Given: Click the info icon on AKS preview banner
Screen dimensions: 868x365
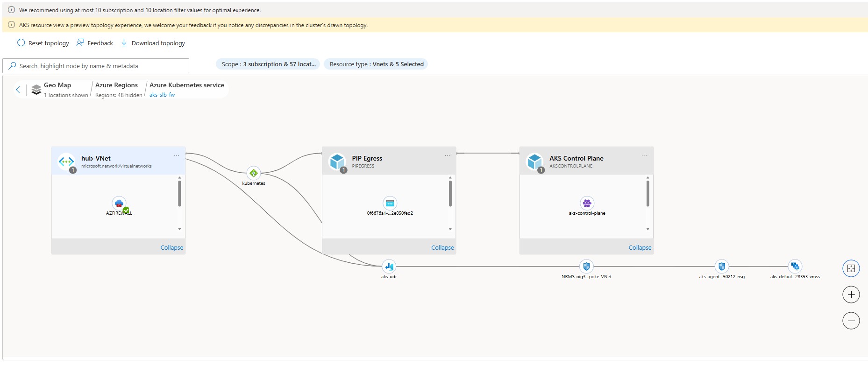Looking at the screenshot, I should tap(12, 25).
